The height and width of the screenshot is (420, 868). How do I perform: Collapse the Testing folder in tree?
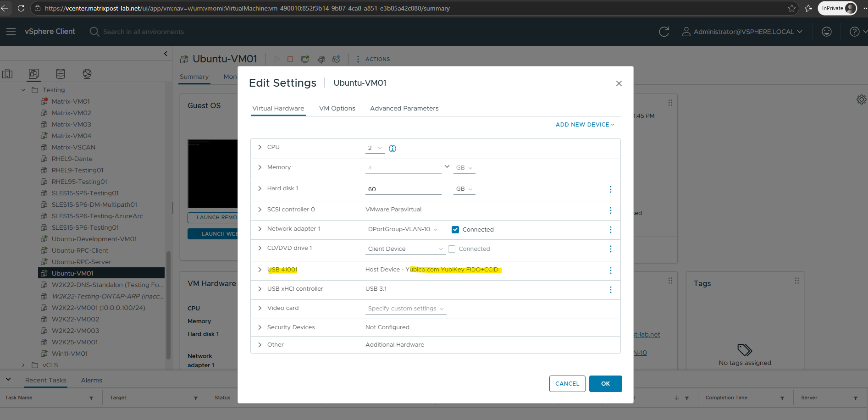pos(23,90)
